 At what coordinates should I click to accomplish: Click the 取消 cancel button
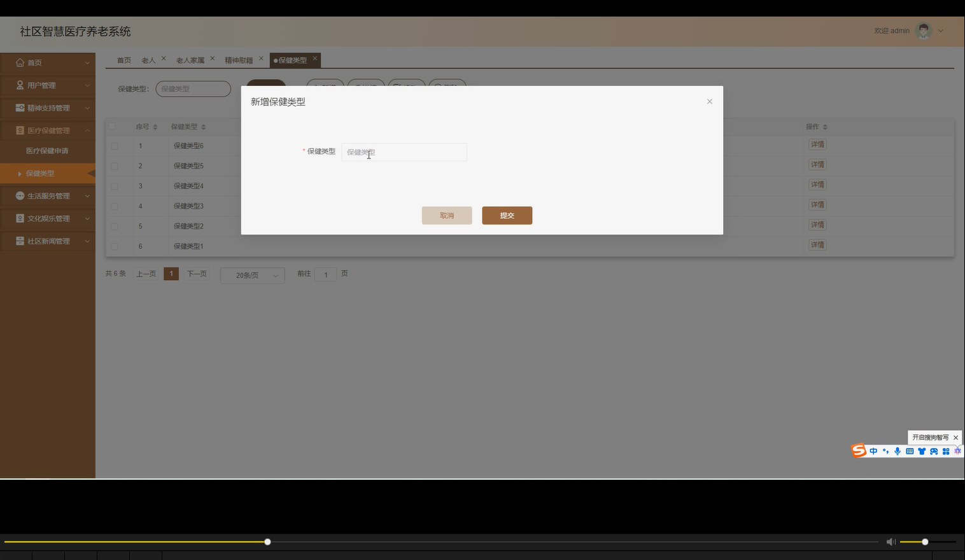(447, 216)
